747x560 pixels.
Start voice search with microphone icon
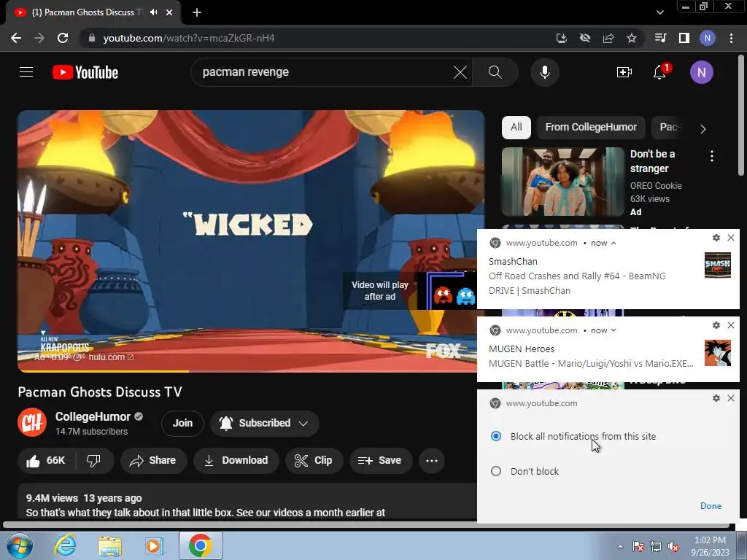point(544,72)
